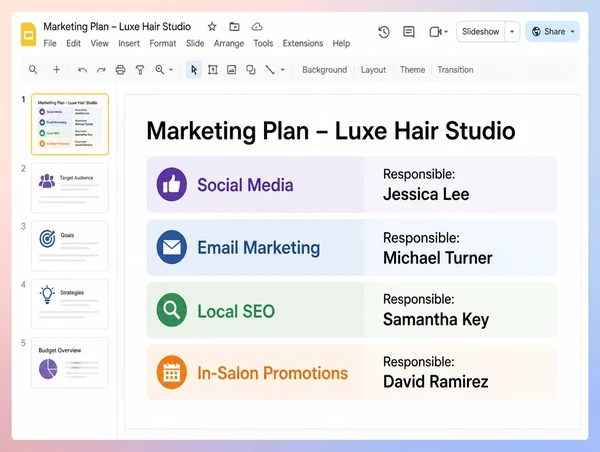This screenshot has width=600, height=452.
Task: Insert a text box
Action: tap(213, 70)
